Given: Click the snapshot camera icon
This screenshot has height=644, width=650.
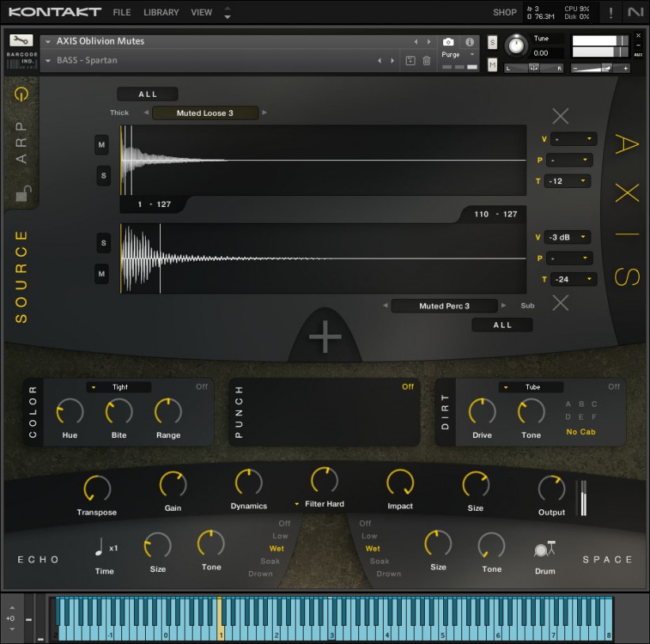Looking at the screenshot, I should [x=448, y=42].
